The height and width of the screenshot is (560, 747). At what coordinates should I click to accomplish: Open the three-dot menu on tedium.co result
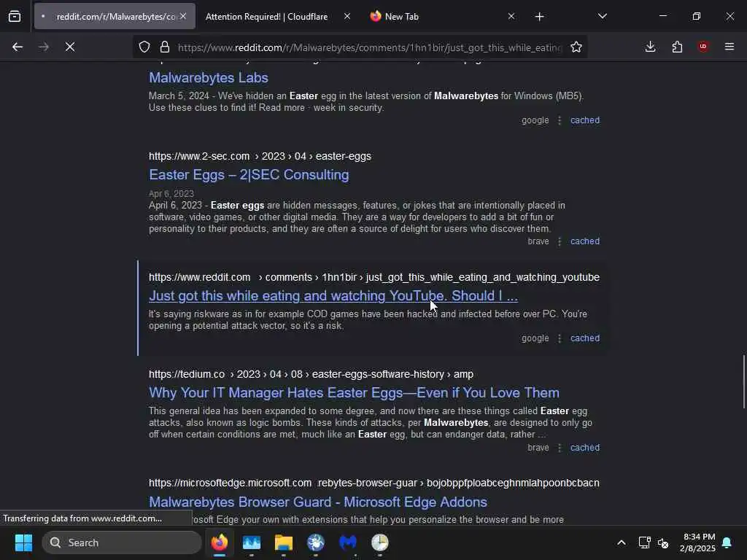point(560,448)
